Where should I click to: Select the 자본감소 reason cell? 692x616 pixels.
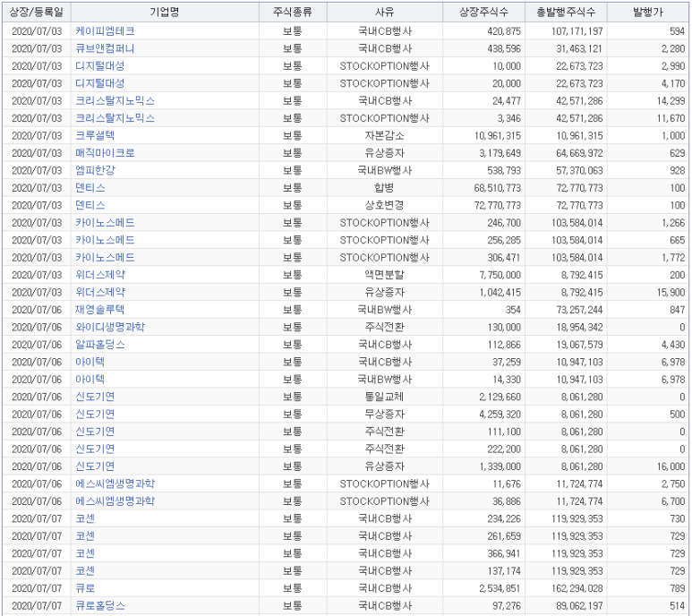[384, 135]
